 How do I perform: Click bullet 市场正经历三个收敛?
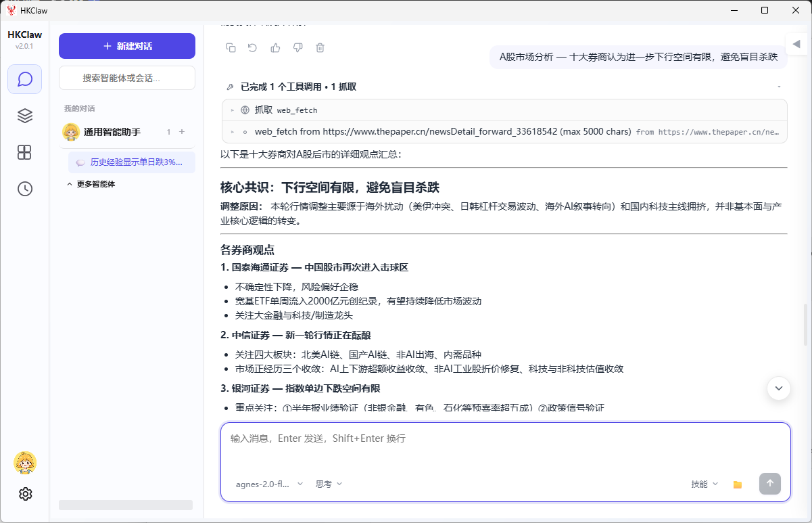(429, 369)
